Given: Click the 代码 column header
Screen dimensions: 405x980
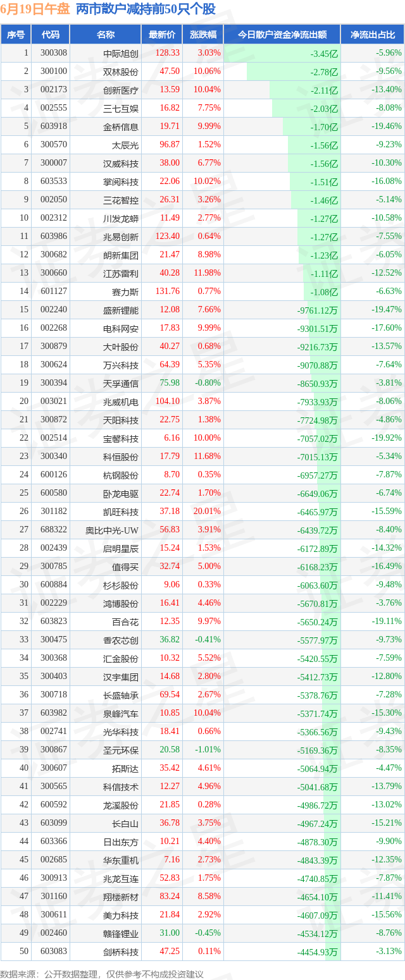Looking at the screenshot, I should click(x=50, y=35).
